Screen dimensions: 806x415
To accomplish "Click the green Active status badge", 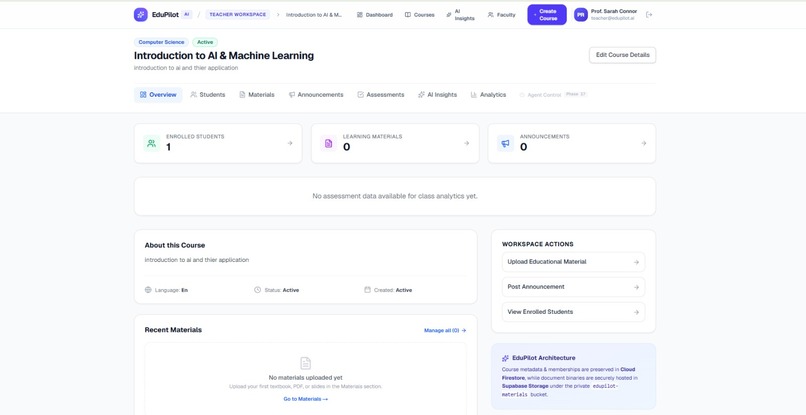I will click(x=205, y=42).
